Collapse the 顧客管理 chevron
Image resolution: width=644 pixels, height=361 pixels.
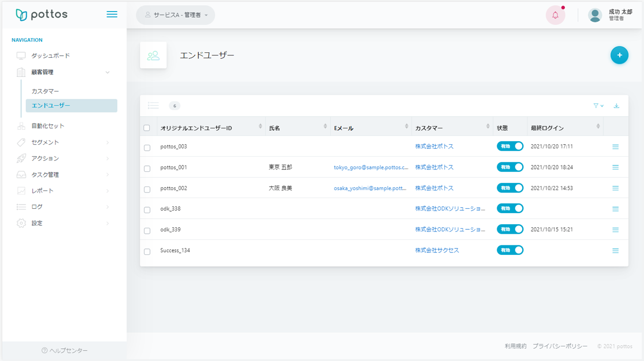[107, 72]
